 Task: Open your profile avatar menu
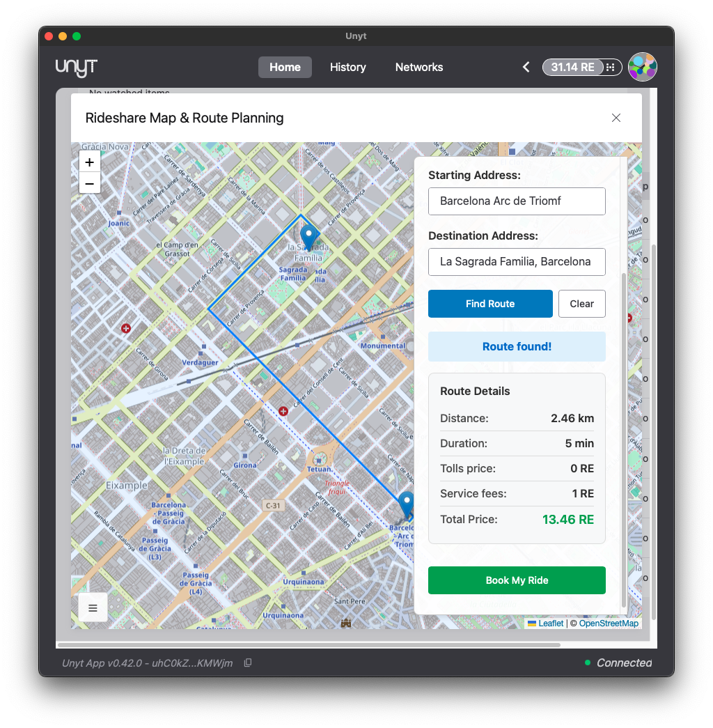pos(642,66)
